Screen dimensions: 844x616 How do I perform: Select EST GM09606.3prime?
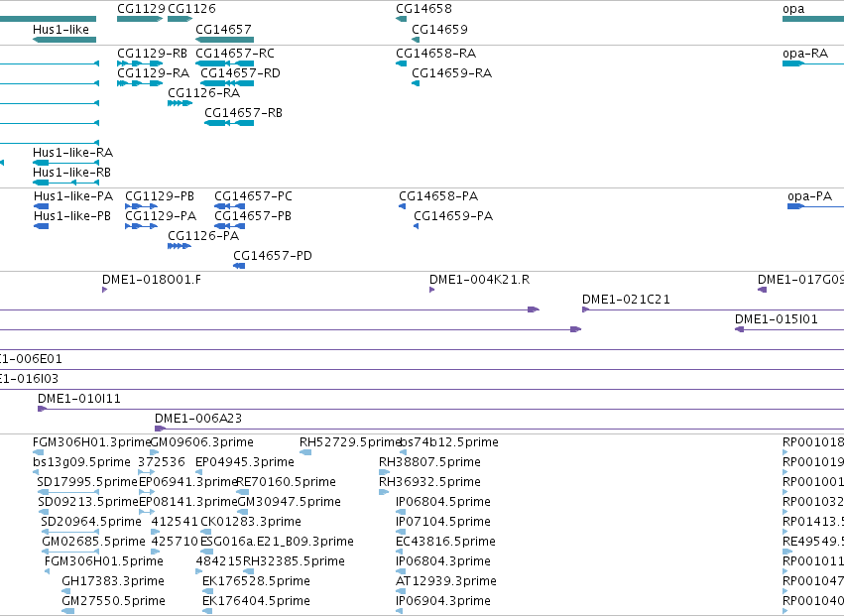(x=202, y=442)
